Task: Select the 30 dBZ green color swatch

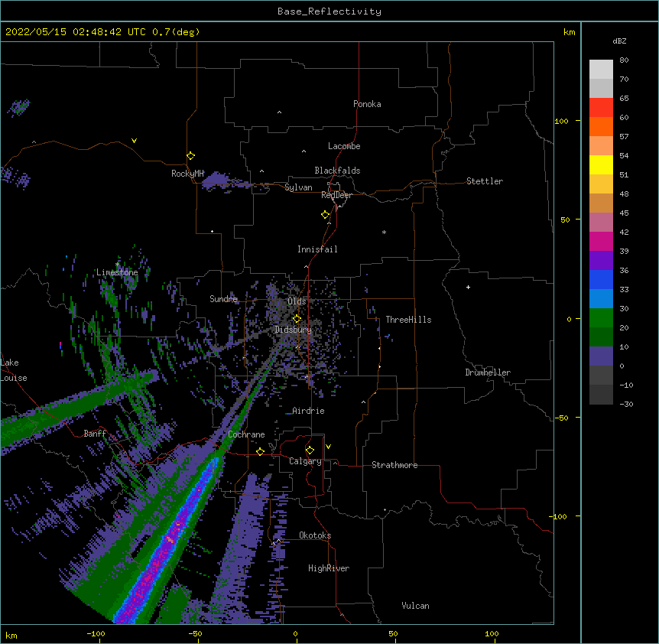Action: point(601,318)
